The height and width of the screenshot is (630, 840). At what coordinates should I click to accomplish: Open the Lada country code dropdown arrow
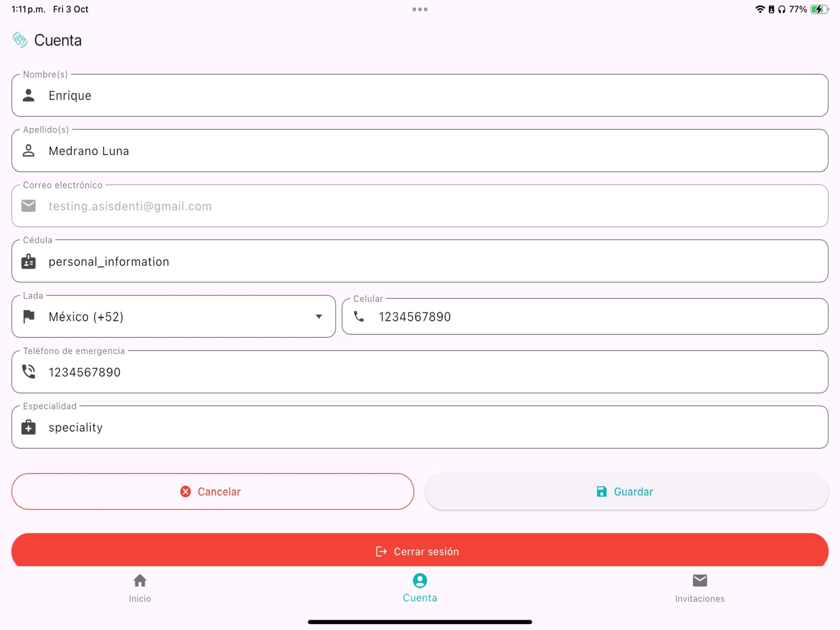tap(319, 316)
